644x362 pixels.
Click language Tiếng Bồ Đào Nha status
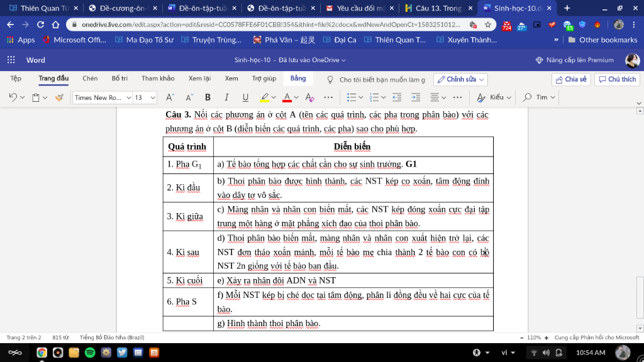(112, 337)
